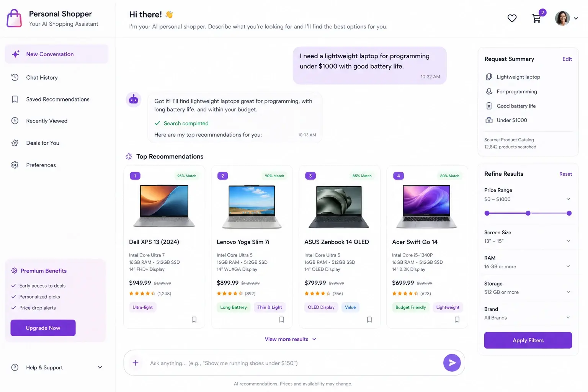Click the Search completed checkmark icon

pyautogui.click(x=157, y=123)
